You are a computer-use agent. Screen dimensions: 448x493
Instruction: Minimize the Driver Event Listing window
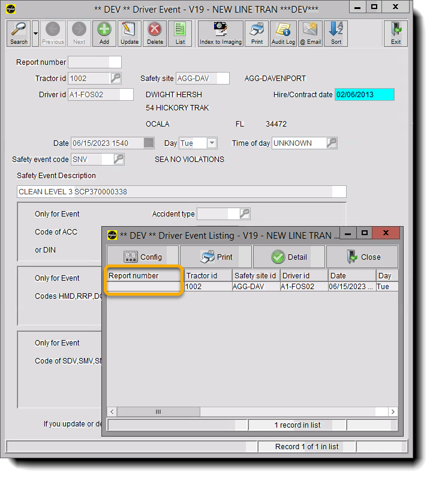coord(348,234)
